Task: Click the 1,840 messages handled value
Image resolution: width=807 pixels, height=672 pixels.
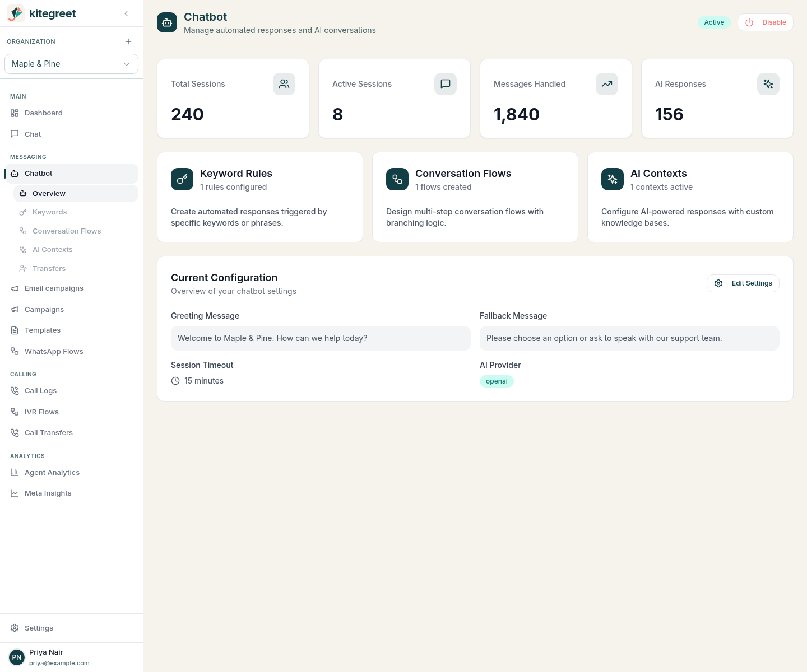Action: click(517, 114)
